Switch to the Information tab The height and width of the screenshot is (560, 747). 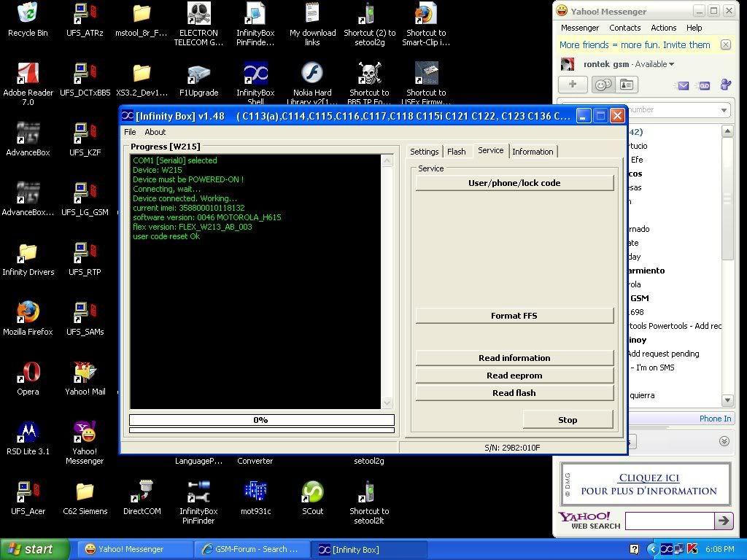click(x=533, y=152)
